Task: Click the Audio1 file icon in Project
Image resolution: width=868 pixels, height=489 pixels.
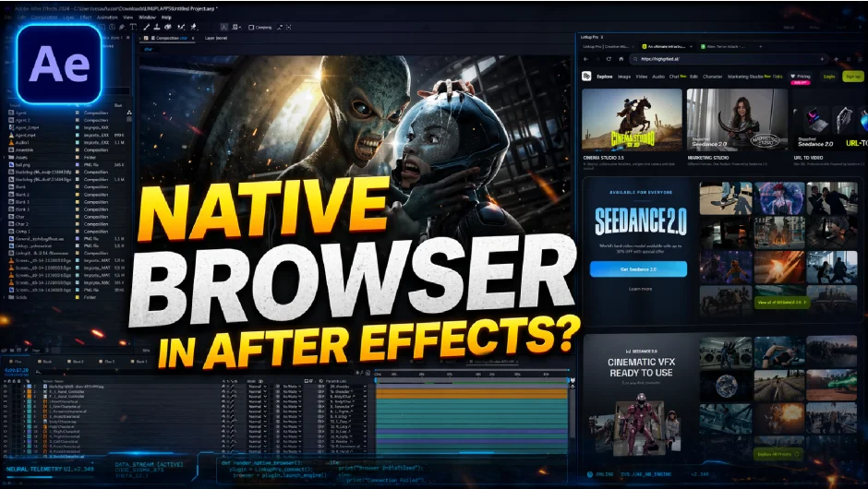Action: coord(11,143)
